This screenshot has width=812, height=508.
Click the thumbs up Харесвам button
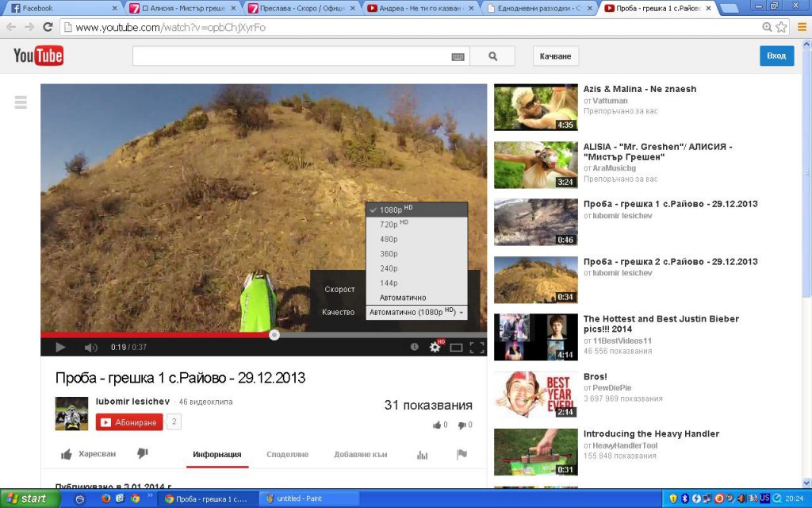click(89, 454)
